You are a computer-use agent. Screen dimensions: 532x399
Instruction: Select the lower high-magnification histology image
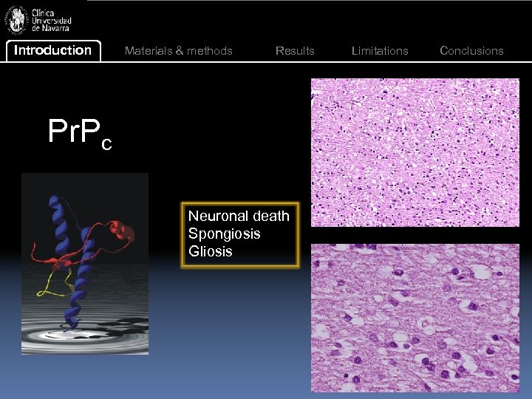[415, 318]
